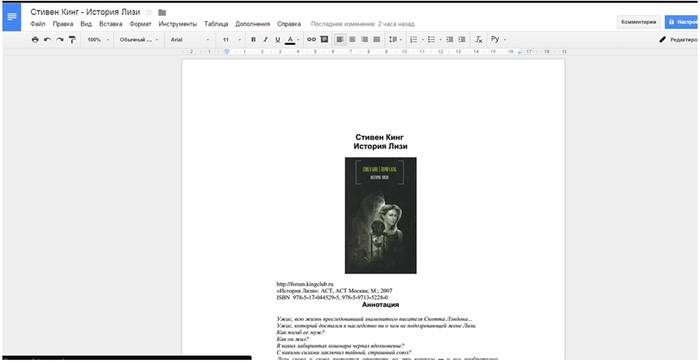The image size is (700, 363).
Task: Open the Редактирование mode selector
Action: point(678,40)
